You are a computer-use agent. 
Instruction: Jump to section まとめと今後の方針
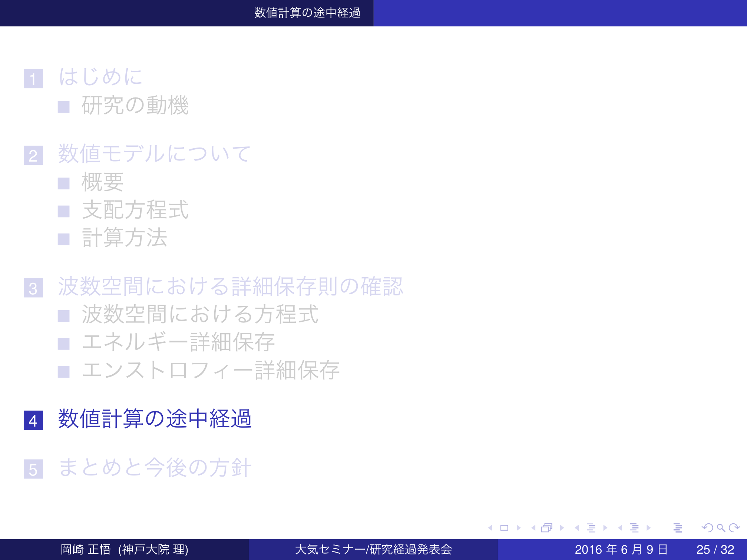(x=155, y=468)
